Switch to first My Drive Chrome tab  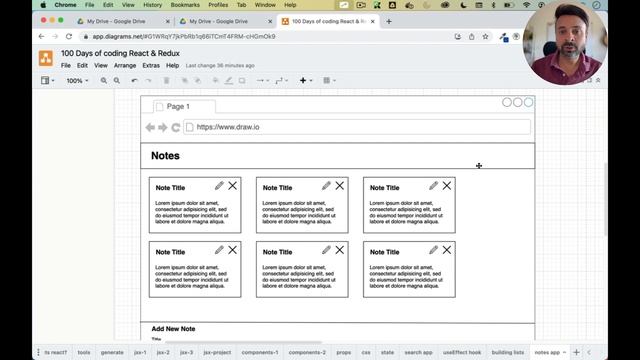[122, 21]
